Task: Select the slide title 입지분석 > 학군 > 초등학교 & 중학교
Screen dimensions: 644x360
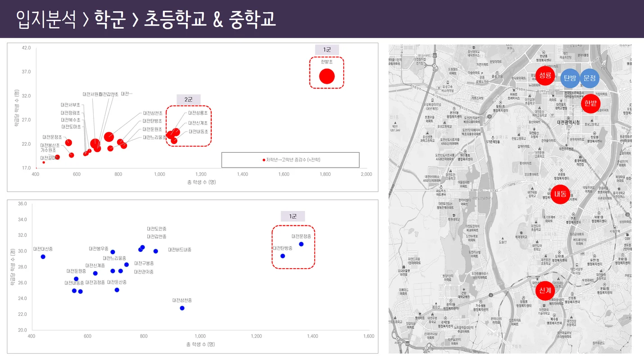Action: pyautogui.click(x=145, y=19)
